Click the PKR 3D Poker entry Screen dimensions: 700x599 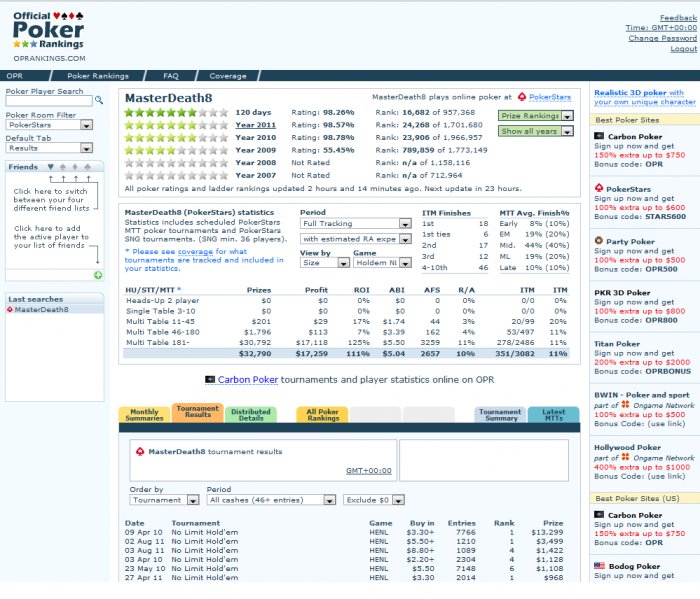point(622,293)
